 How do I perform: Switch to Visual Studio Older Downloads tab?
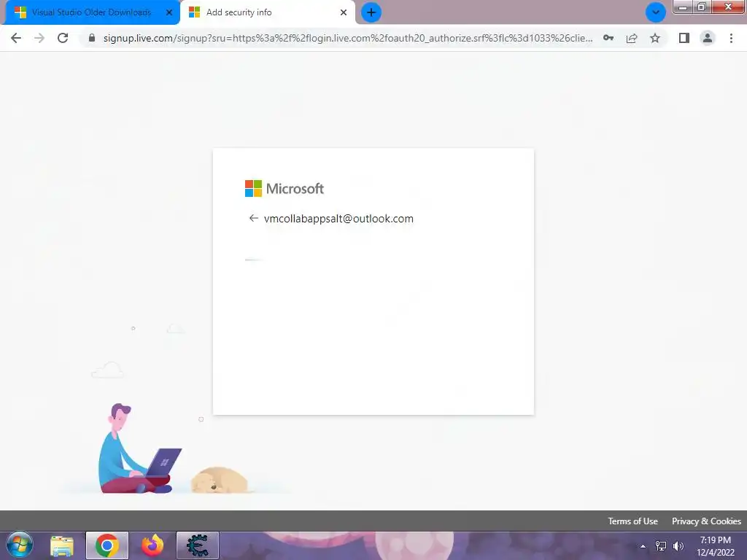point(90,12)
